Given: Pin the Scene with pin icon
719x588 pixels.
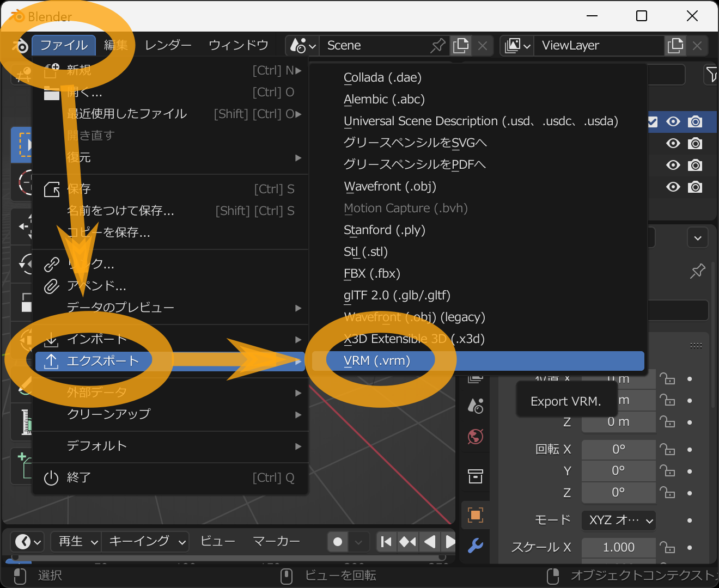Looking at the screenshot, I should [x=437, y=45].
